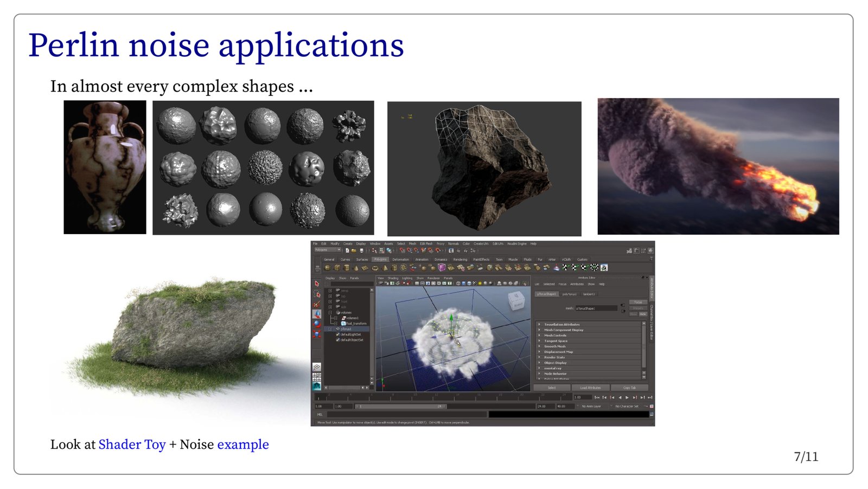Open the Create menu in menu bar
The width and height of the screenshot is (868, 489).
click(x=348, y=244)
